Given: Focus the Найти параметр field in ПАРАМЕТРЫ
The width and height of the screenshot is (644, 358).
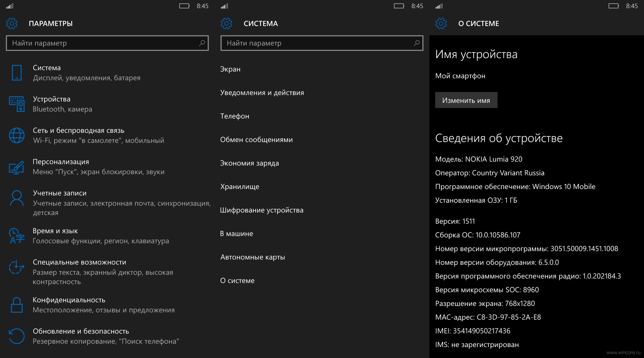Looking at the screenshot, I should point(107,43).
